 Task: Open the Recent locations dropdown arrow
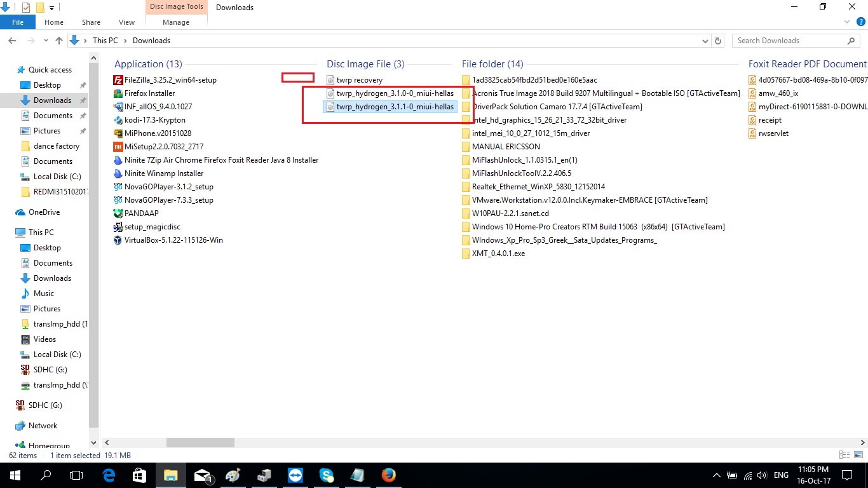click(x=46, y=41)
